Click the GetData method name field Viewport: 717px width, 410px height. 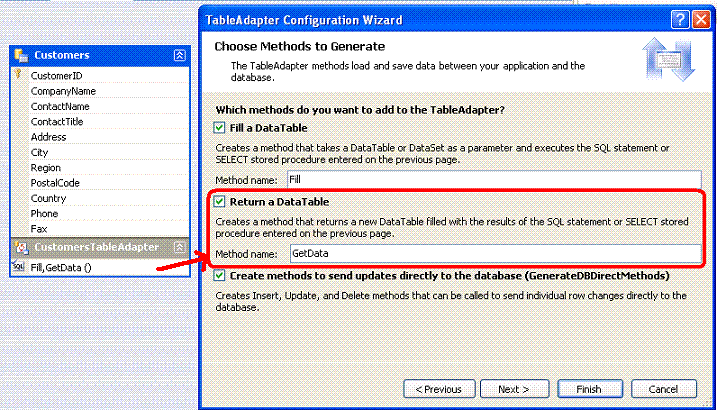tap(495, 253)
